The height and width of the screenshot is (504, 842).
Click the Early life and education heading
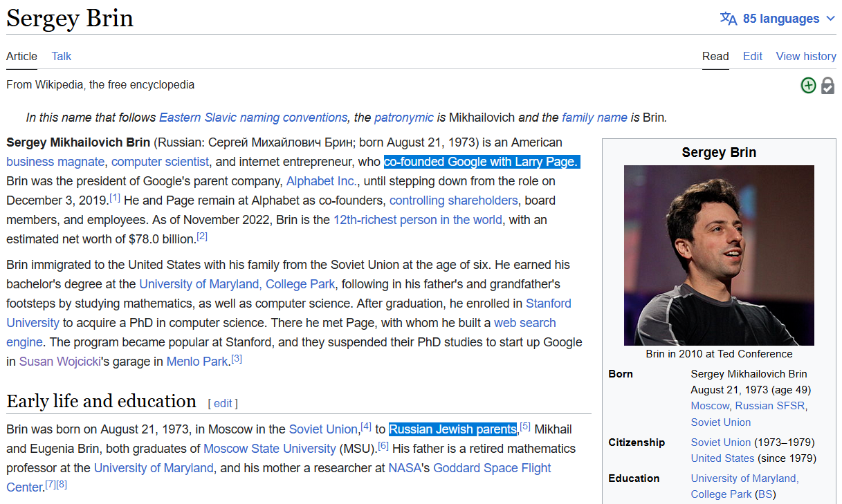click(102, 401)
